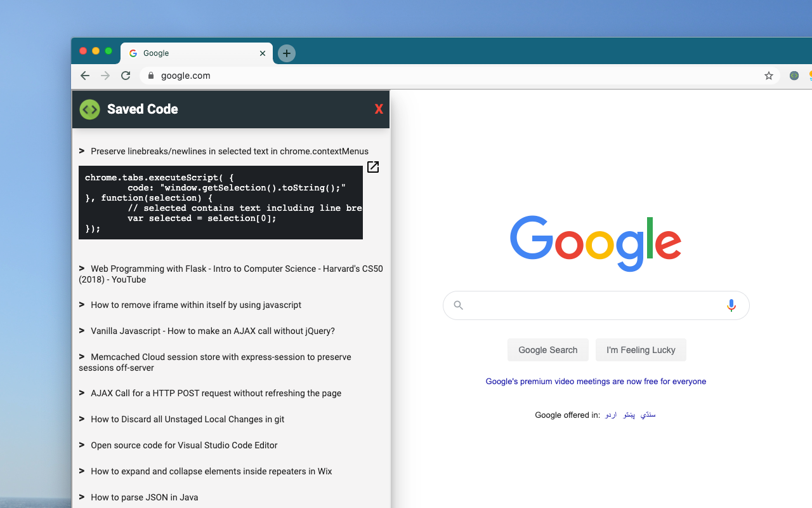Expand arrow for Discard all Unstaged Local Changes
This screenshot has width=812, height=508.
tap(82, 419)
